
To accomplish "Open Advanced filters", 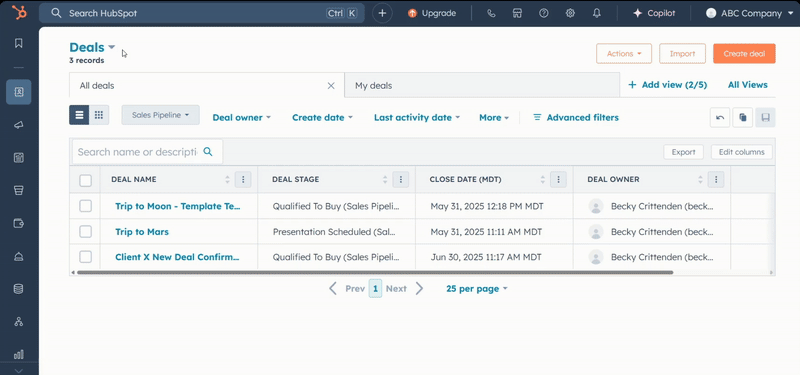I will [576, 117].
